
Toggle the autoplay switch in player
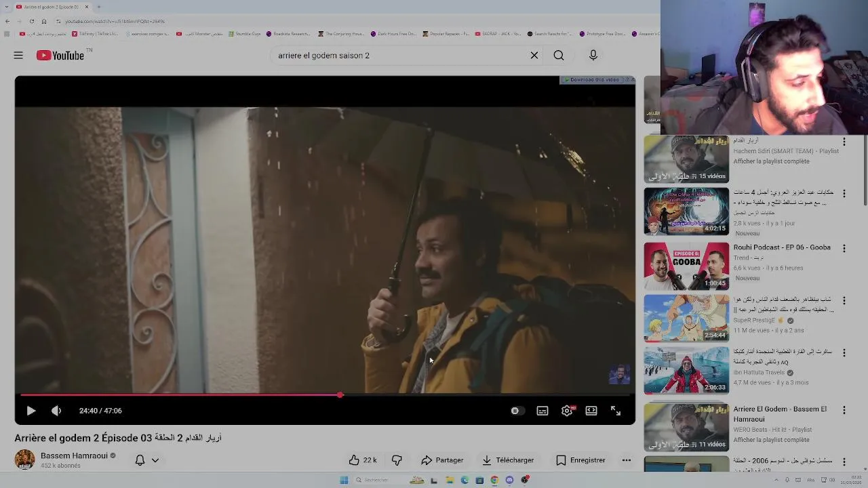[517, 411]
